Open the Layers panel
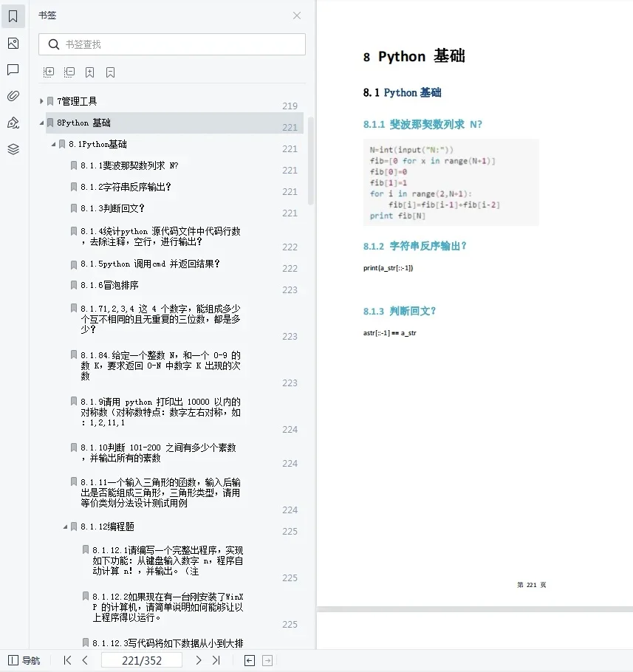Image resolution: width=633 pixels, height=672 pixels. pyautogui.click(x=13, y=148)
